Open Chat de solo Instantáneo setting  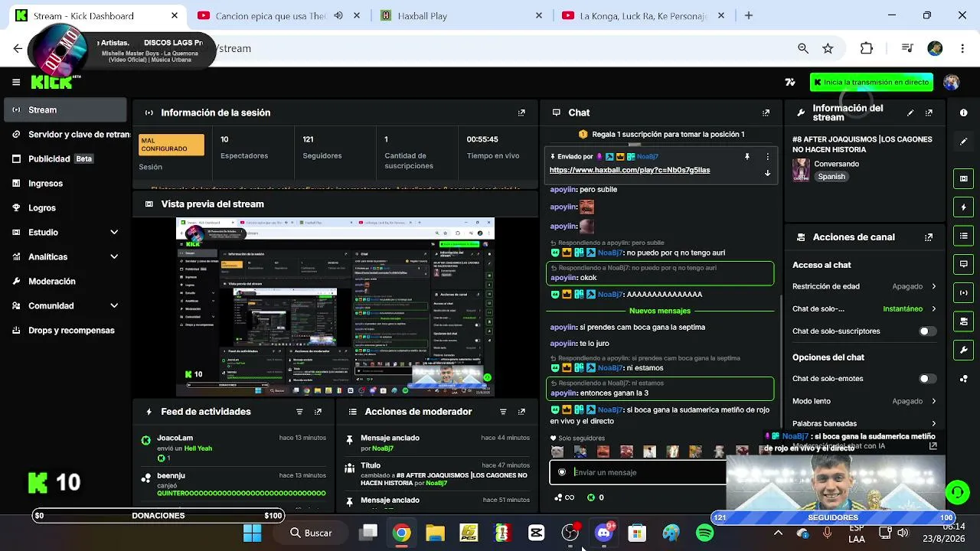pyautogui.click(x=864, y=309)
